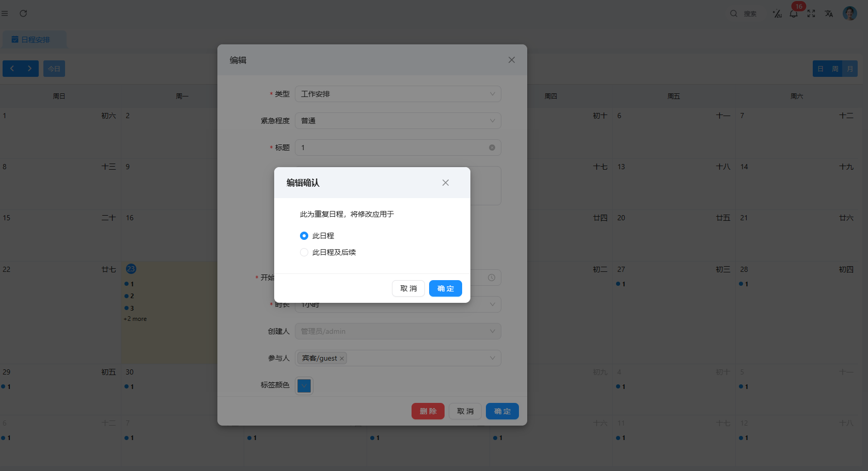Switch to the 日程安排 tab

point(35,40)
